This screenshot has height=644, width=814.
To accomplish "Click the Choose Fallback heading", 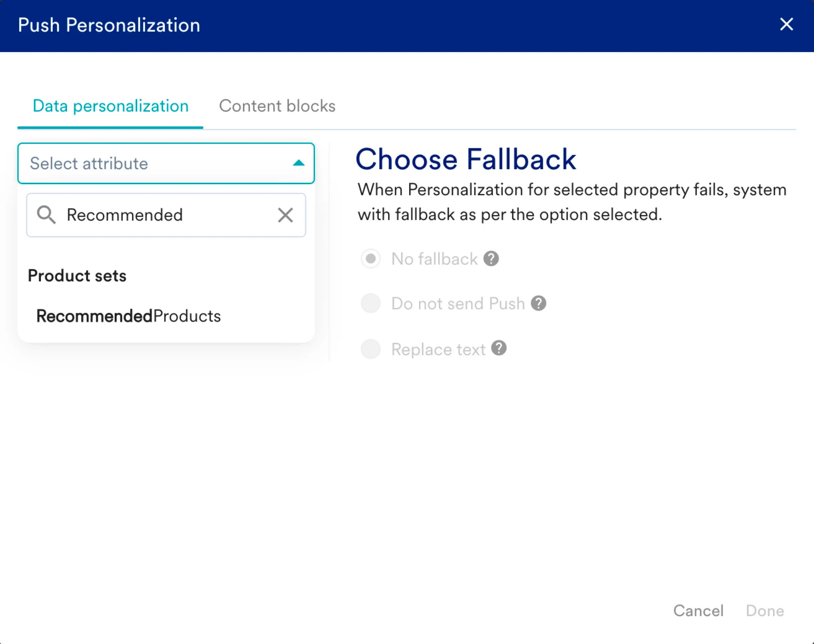I will click(466, 159).
